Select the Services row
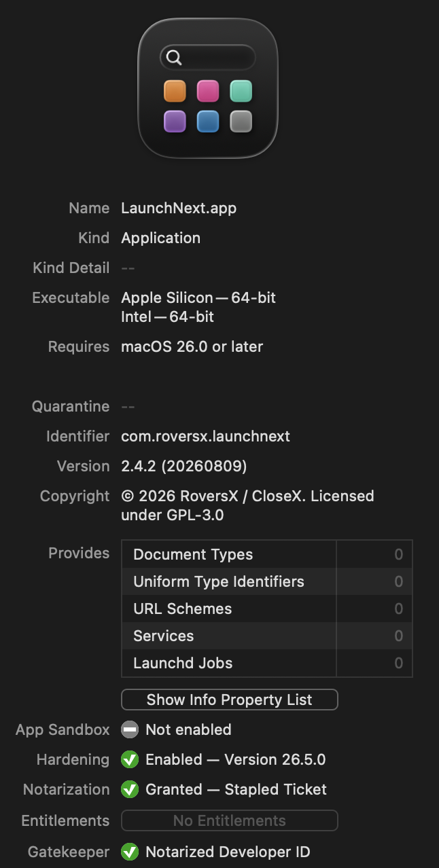The width and height of the screenshot is (439, 868). pos(267,636)
